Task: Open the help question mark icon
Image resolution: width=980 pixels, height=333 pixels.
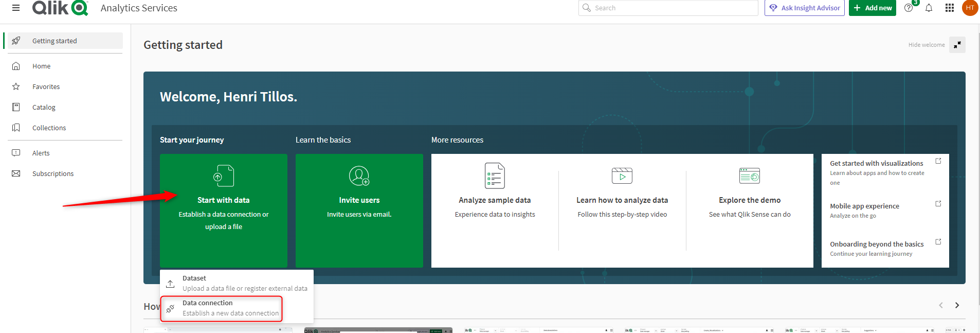Action: (x=909, y=8)
